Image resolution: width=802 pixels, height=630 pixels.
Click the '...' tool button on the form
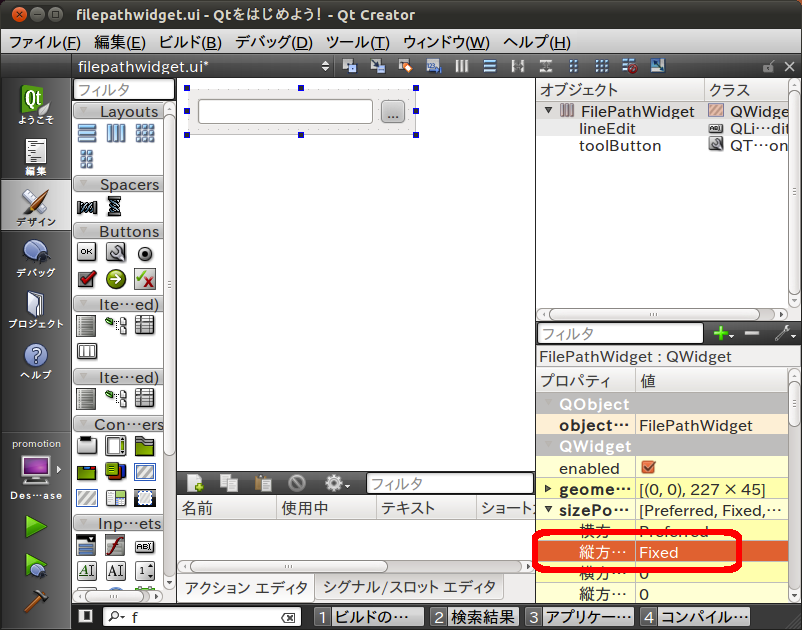click(x=392, y=113)
